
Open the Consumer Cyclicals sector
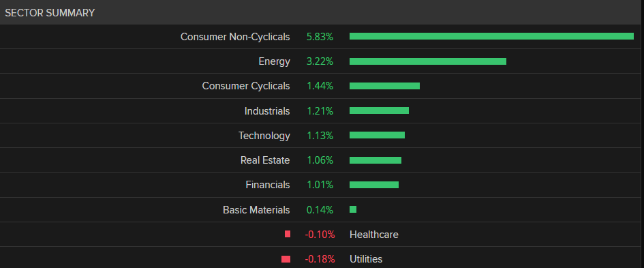246,86
